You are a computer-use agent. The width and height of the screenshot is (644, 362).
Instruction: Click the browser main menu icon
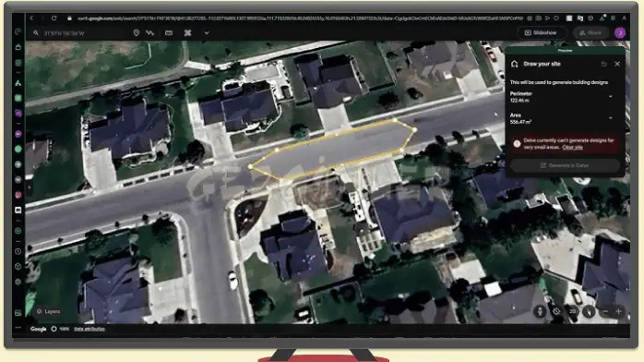[614, 18]
